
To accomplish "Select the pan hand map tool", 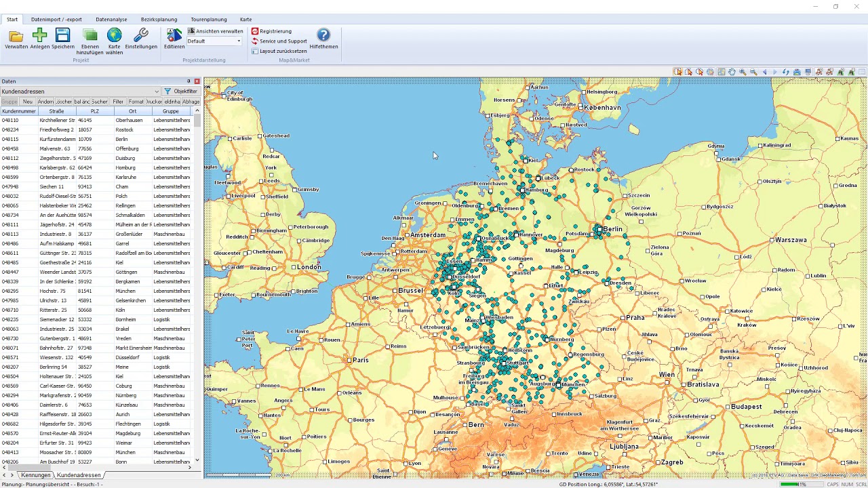I will 732,72.
